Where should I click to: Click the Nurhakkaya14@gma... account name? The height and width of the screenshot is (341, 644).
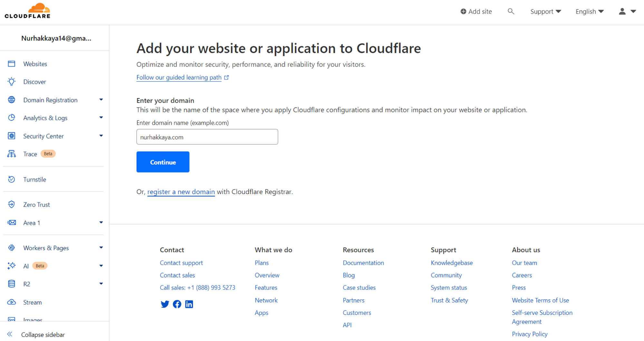click(x=56, y=38)
